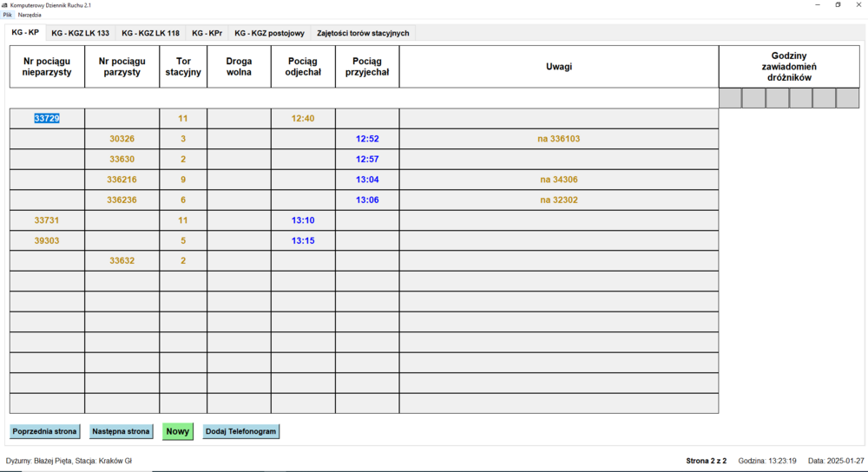Click departure time 12:40 cell

(303, 118)
